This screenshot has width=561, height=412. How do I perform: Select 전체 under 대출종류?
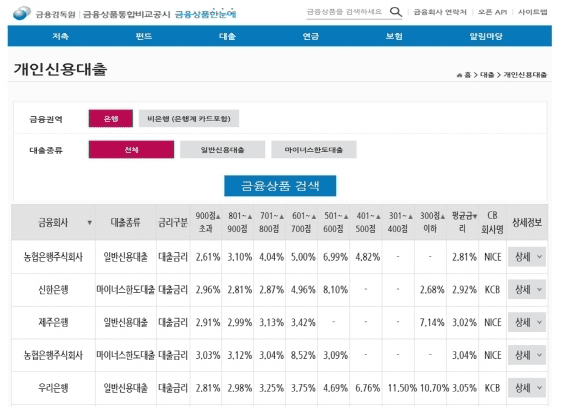(x=131, y=149)
